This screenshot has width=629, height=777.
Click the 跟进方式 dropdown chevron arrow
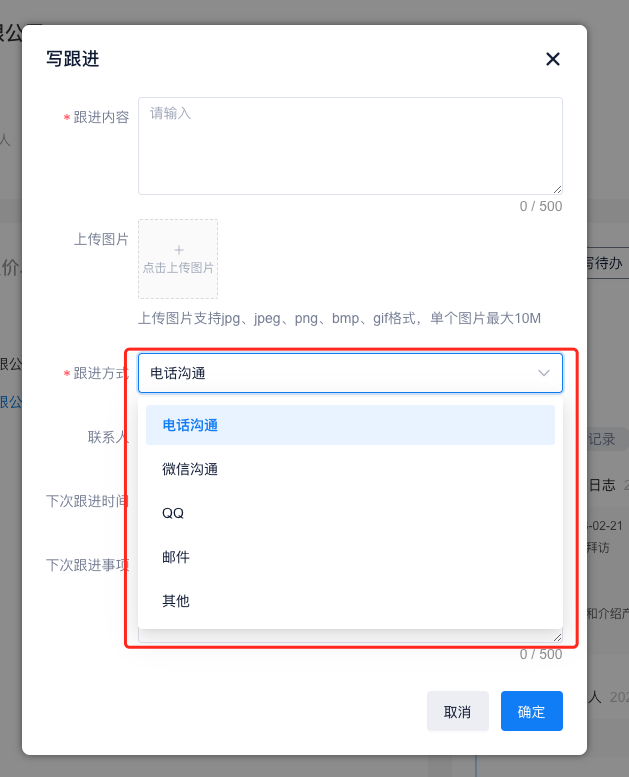(544, 373)
